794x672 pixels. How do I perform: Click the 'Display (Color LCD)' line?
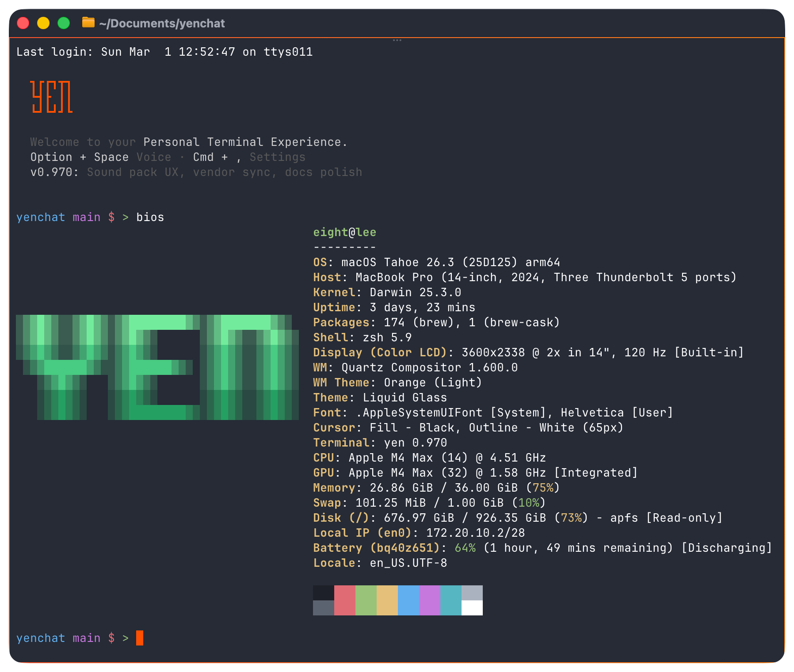pyautogui.click(x=529, y=352)
